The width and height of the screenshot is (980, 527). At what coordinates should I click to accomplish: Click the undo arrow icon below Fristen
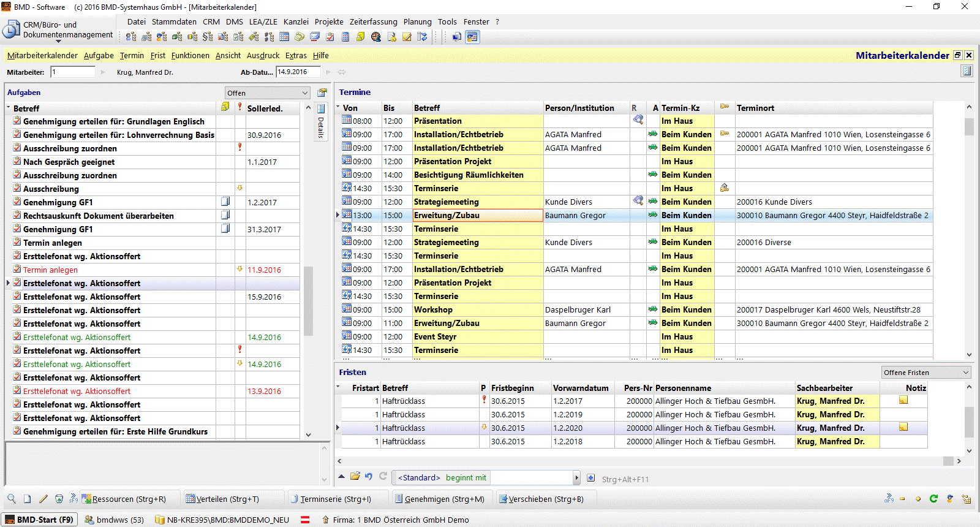click(x=369, y=477)
